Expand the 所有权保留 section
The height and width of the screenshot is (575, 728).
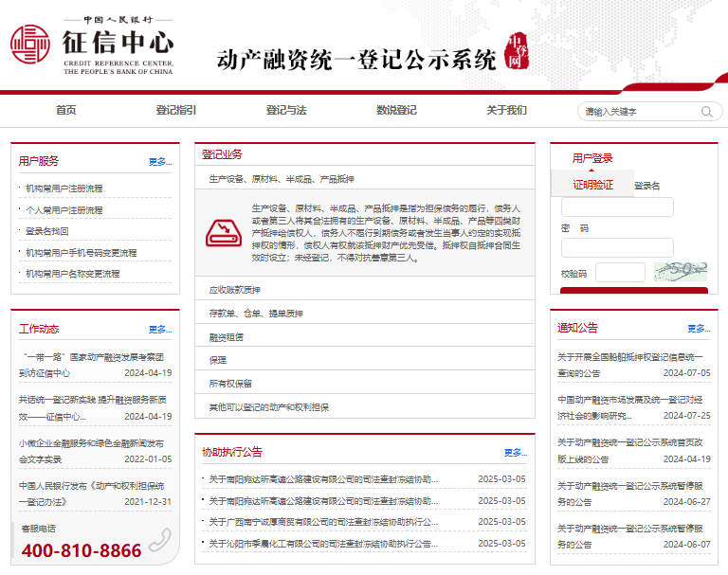(365, 384)
